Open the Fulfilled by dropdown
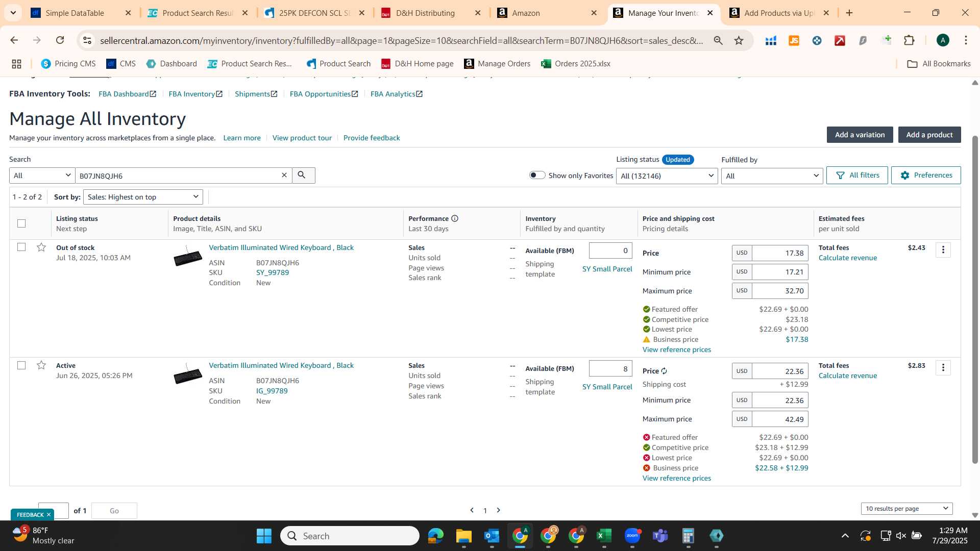 [772, 176]
